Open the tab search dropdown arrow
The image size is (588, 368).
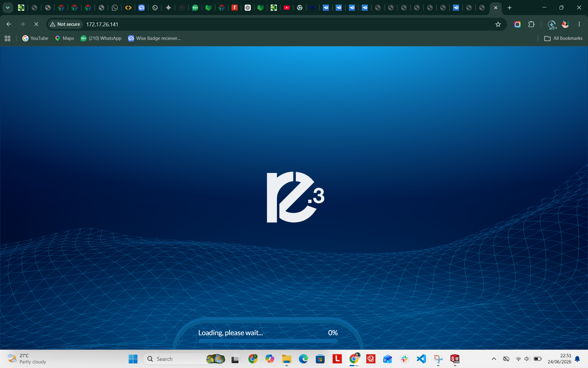click(8, 8)
